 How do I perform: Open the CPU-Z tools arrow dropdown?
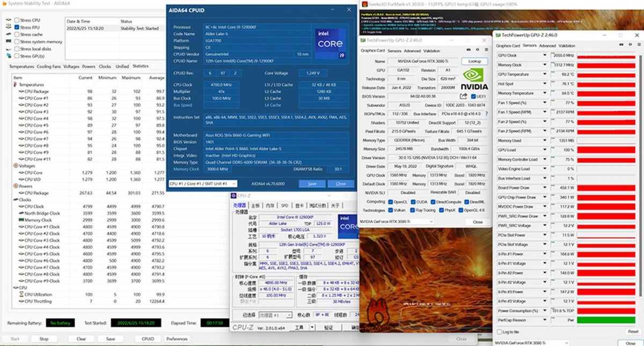coord(312,326)
